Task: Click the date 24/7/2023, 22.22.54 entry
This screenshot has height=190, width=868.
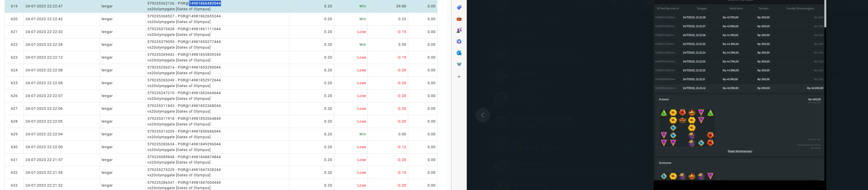Action: click(x=694, y=53)
